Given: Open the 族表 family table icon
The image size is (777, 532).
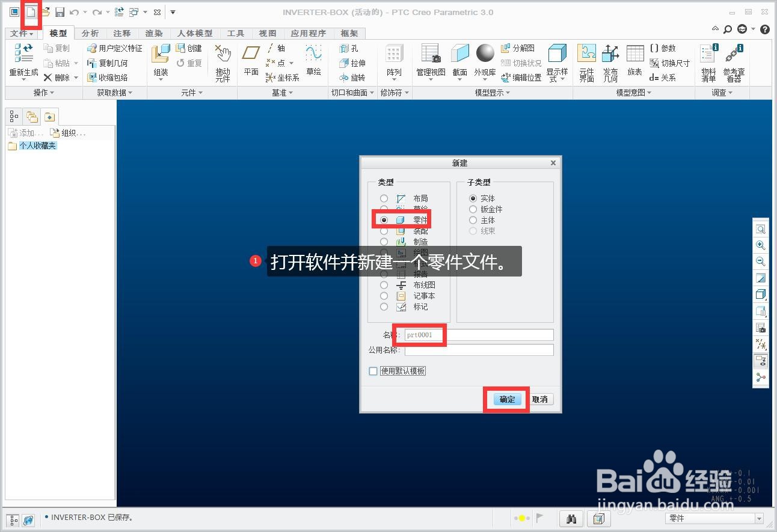Looking at the screenshot, I should click(635, 54).
